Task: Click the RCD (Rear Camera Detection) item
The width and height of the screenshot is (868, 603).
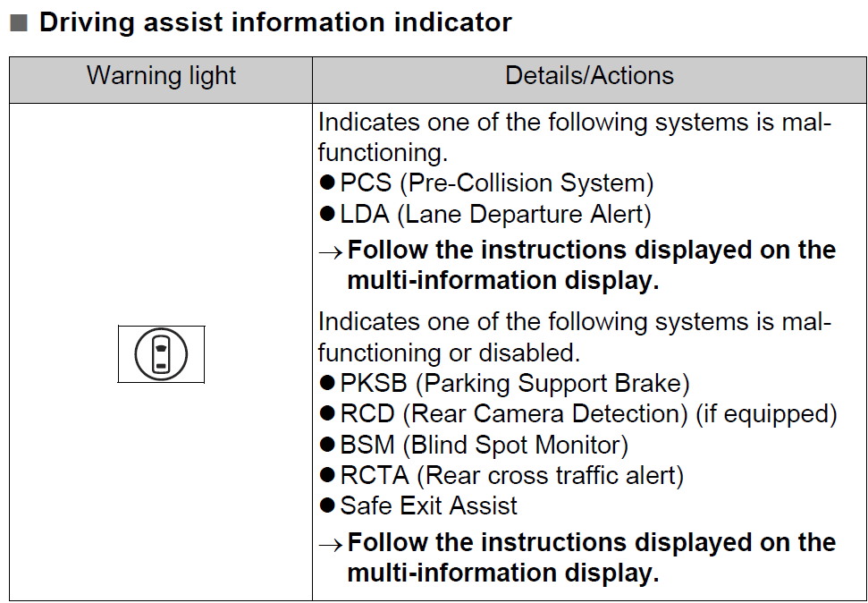Action: coord(588,414)
